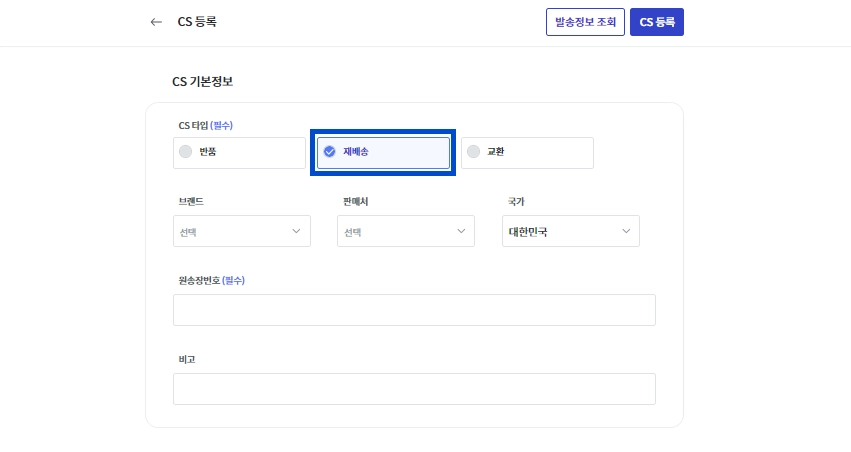Choose the 교환 CS type option
The image size is (851, 452).
[527, 153]
